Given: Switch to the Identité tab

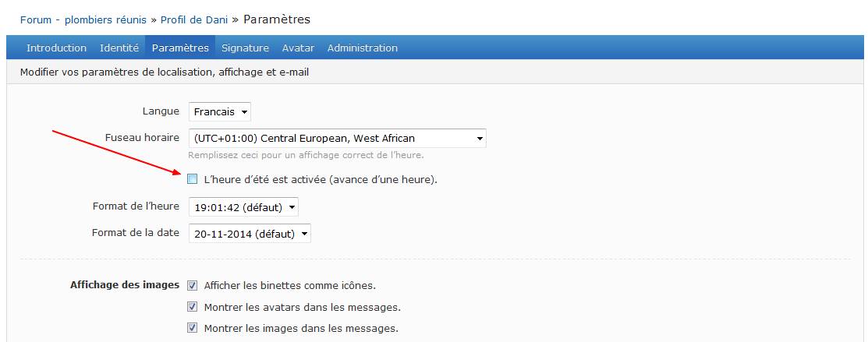Looking at the screenshot, I should [x=119, y=48].
